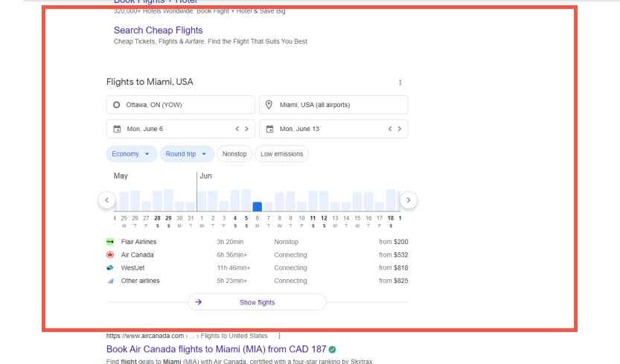The image size is (620, 364).
Task: Move departure date one day later
Action: pos(247,129)
